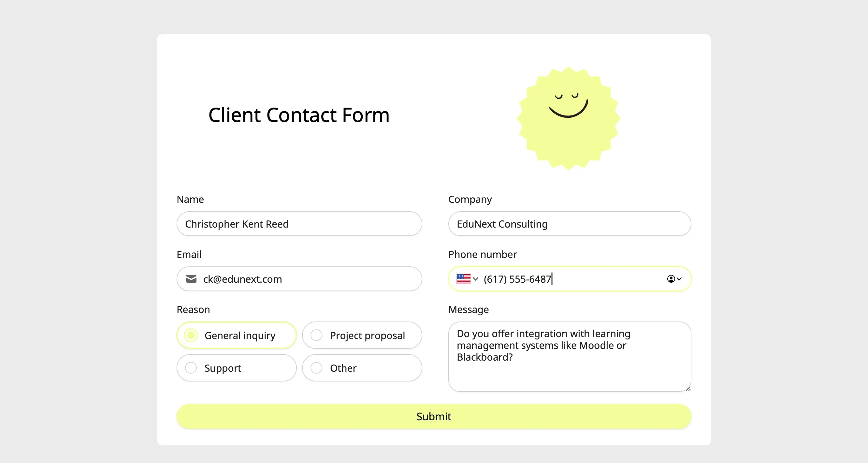This screenshot has height=463, width=868.
Task: Click inside the Message text area
Action: tap(570, 357)
